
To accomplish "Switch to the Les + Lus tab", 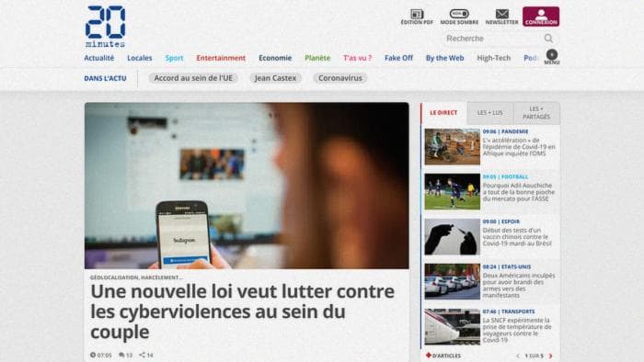I will click(x=489, y=113).
